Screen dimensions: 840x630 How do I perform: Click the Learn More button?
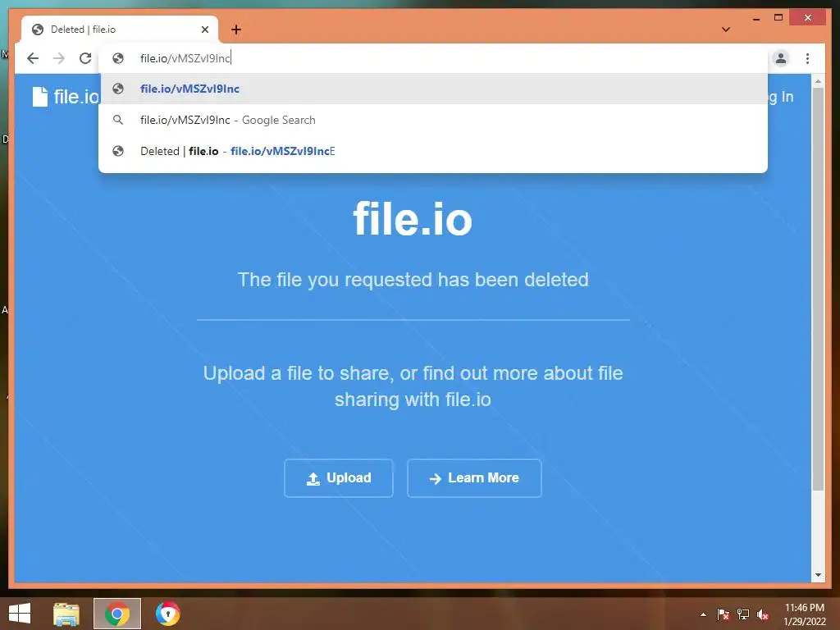[474, 478]
